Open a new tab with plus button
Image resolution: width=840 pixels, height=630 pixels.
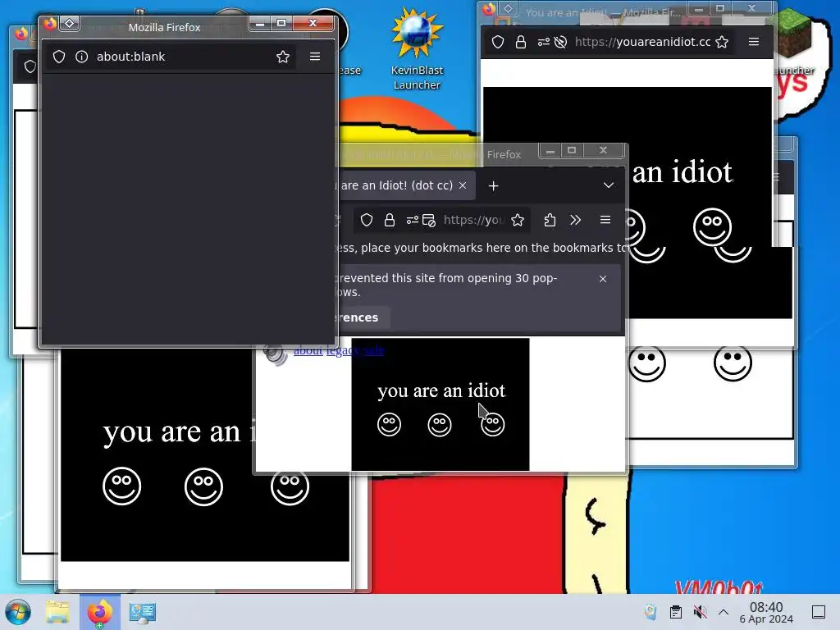[493, 186]
